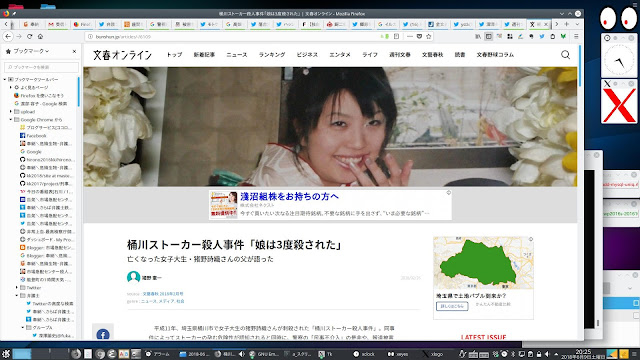Click the 文春オンライン site logo
Viewport: 640px width, 360px height.
122,55
